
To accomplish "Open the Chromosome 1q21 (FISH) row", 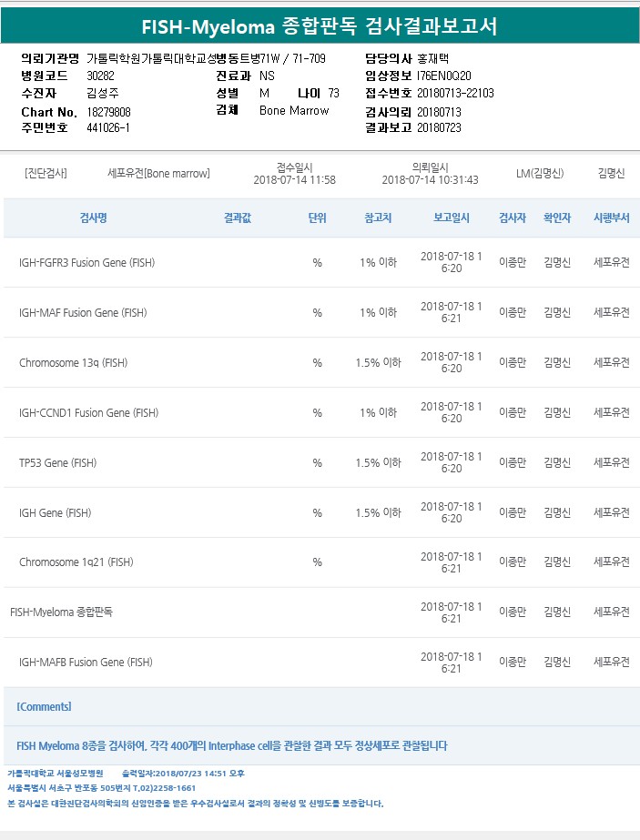I will 76,562.
